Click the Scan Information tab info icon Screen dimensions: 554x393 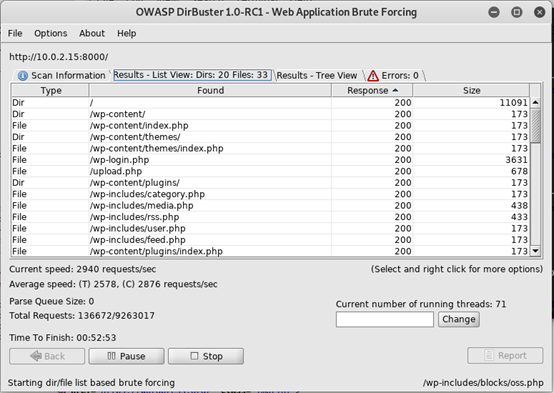coord(23,76)
